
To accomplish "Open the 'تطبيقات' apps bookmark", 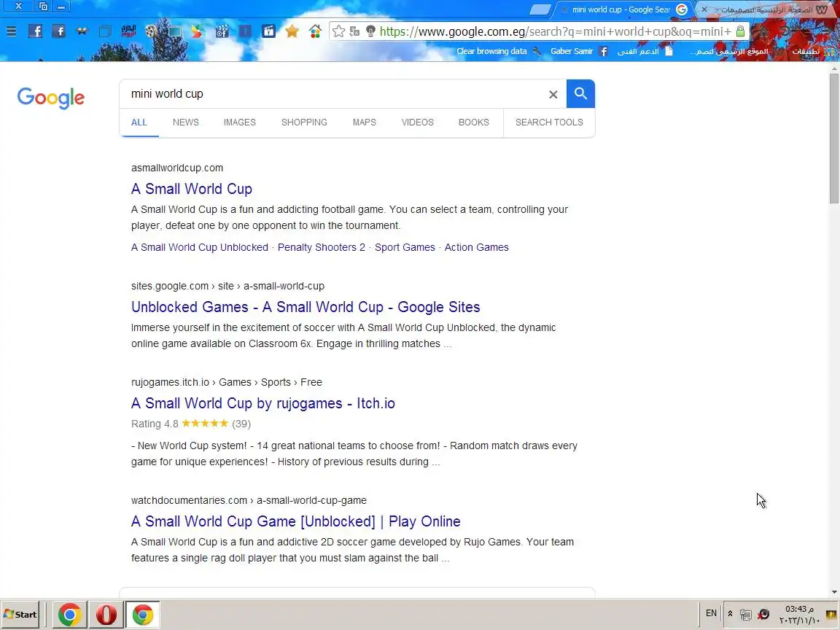I will [813, 52].
